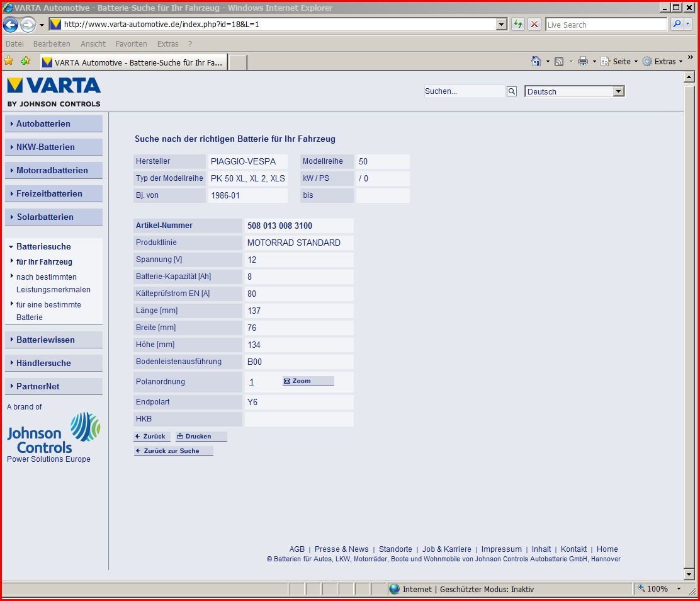Click the Zurück zur Suche button

point(173,451)
